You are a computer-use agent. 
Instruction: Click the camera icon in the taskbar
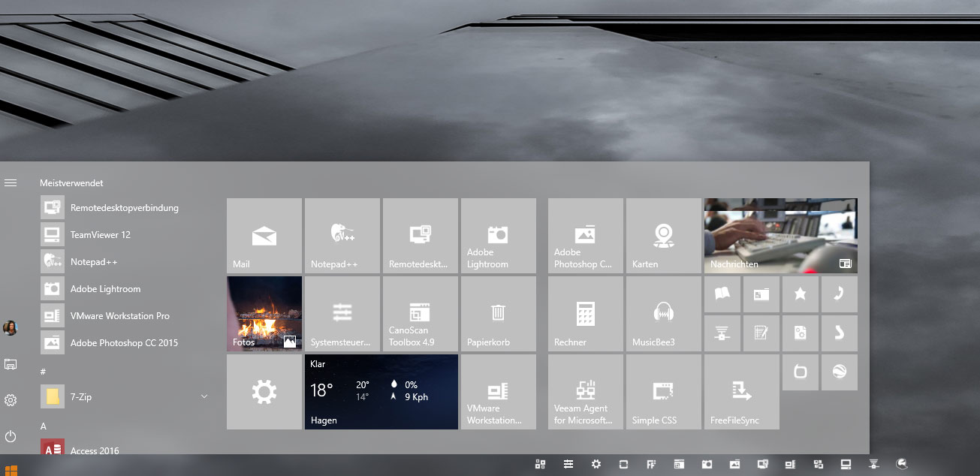click(x=707, y=465)
